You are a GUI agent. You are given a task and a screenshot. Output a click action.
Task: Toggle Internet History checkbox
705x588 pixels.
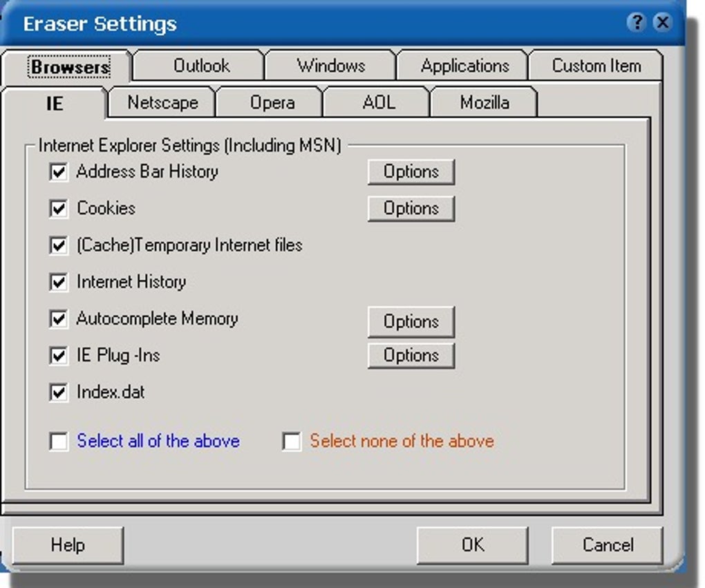[x=59, y=283]
